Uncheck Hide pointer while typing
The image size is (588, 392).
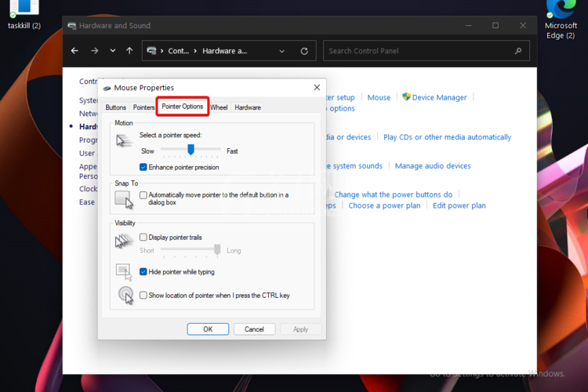coord(143,271)
